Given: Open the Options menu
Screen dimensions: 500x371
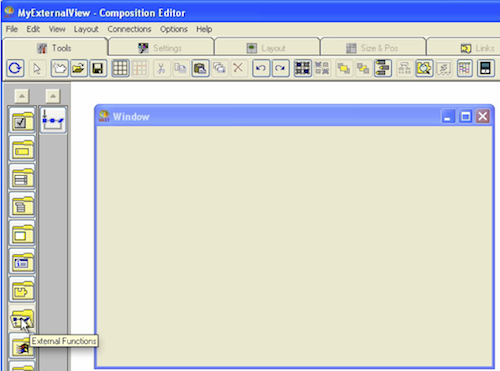Looking at the screenshot, I should (174, 29).
